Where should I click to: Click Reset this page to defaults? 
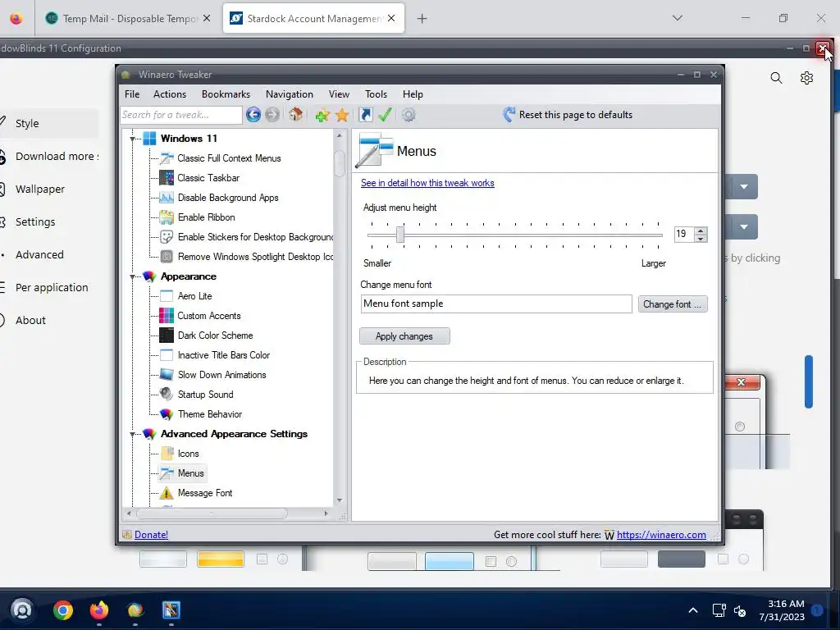(x=568, y=115)
